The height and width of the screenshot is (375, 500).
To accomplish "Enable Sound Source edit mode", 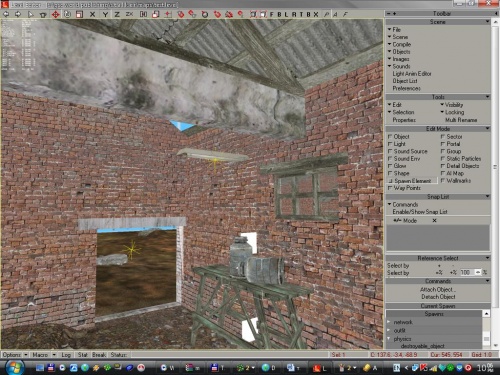I will (x=408, y=151).
